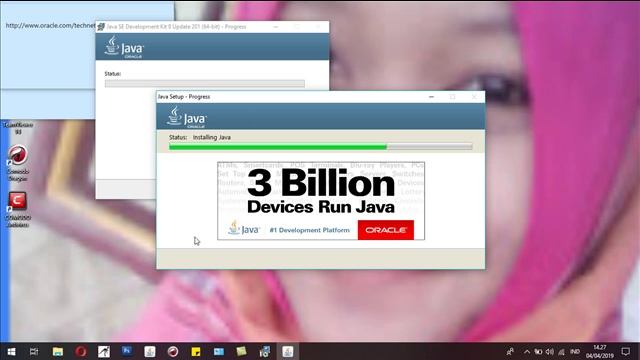The height and width of the screenshot is (360, 640).
Task: Click the black-and-white figure taskbar icon
Action: point(104,351)
